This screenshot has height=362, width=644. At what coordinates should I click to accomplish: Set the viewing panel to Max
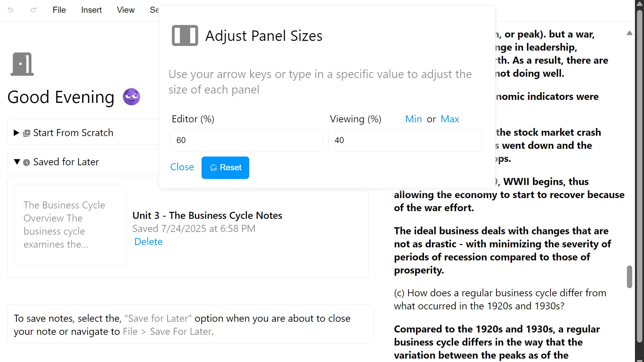point(449,119)
